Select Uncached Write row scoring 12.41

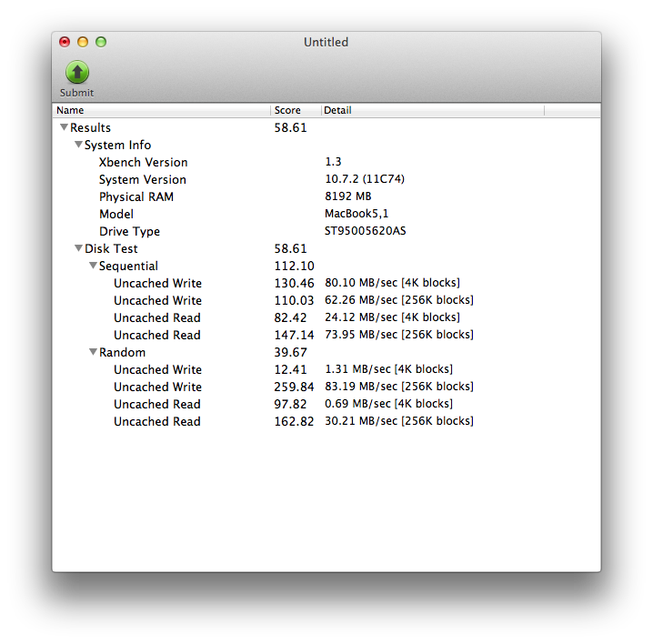pos(326,369)
